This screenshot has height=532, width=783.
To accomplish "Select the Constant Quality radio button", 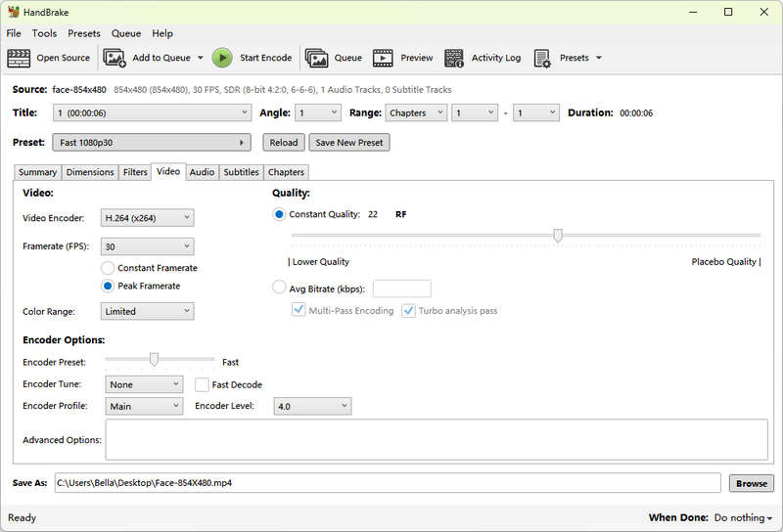I will tap(279, 214).
